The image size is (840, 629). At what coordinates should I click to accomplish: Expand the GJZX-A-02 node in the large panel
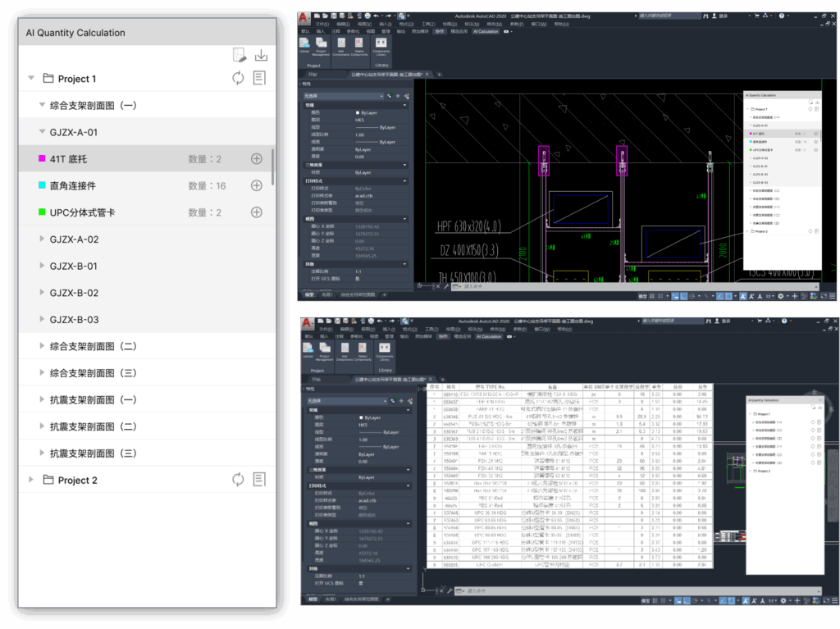[x=43, y=239]
